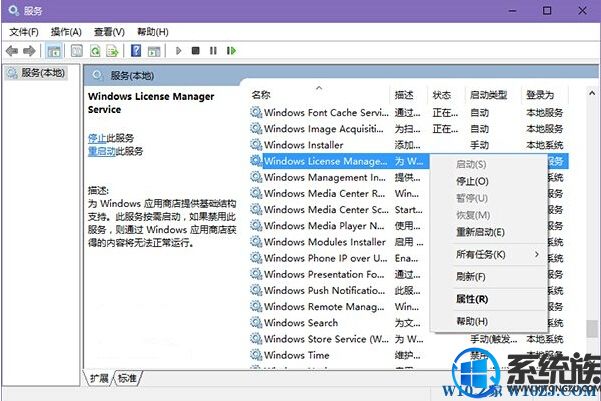Choose 属性(R) in the context menu
Viewport: 601px width, 401px height.
[488, 299]
